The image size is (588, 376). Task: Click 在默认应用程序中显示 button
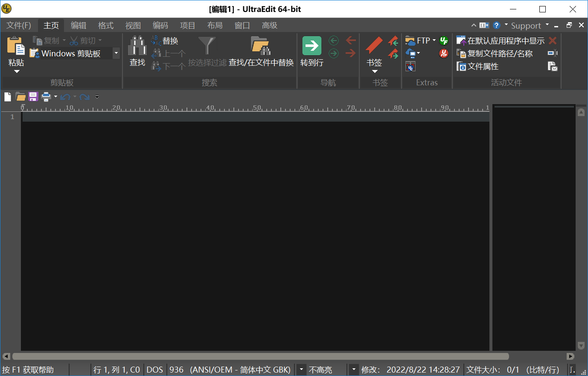501,41
